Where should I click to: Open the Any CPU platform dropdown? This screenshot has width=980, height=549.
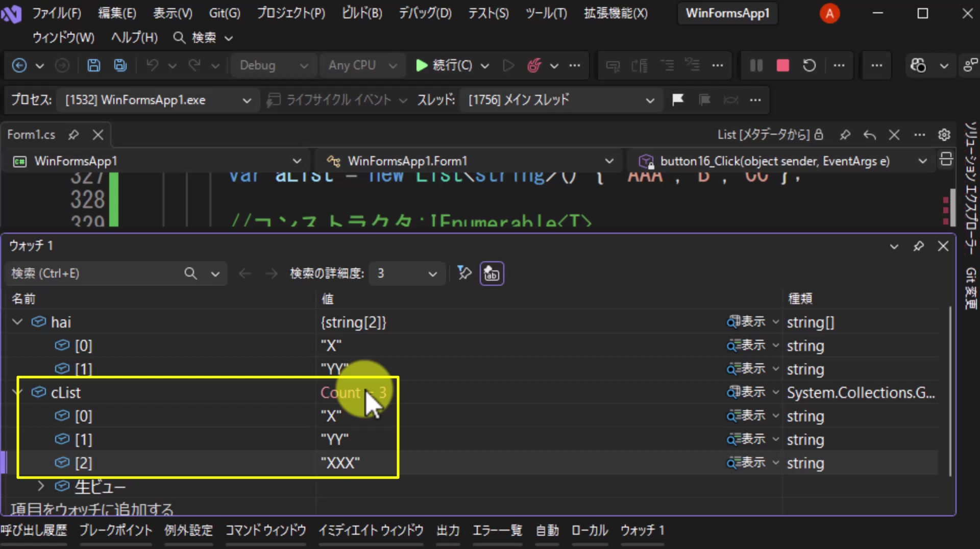(x=362, y=65)
